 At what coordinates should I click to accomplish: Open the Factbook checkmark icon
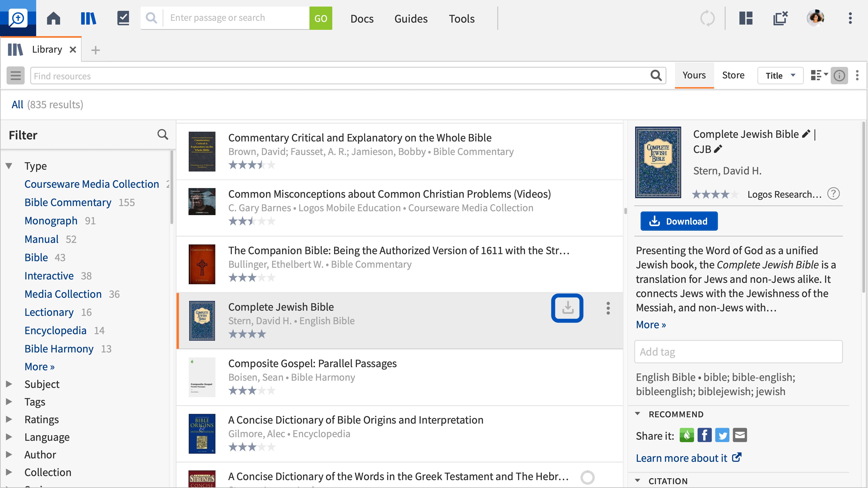pyautogui.click(x=123, y=18)
